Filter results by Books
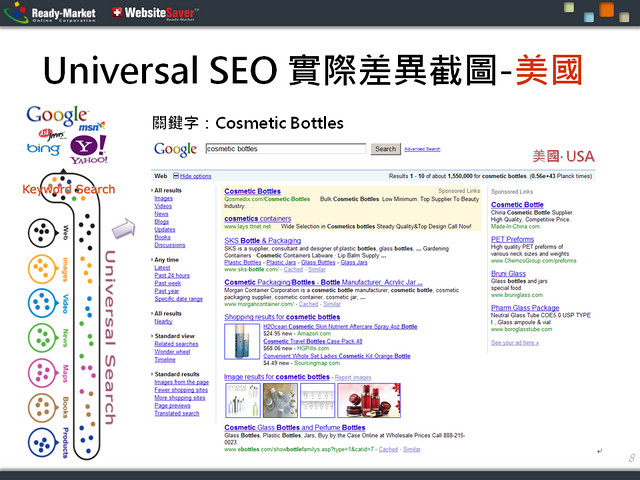Image resolution: width=640 pixels, height=480 pixels. click(x=162, y=237)
